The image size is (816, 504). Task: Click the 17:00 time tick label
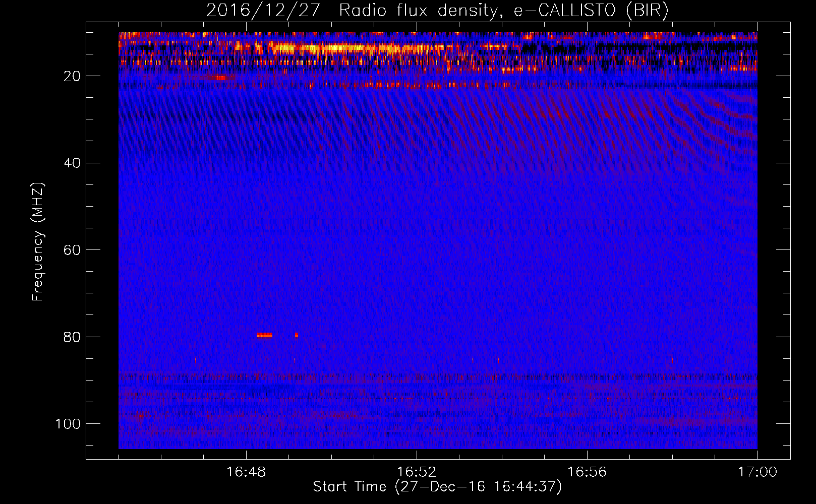click(757, 472)
